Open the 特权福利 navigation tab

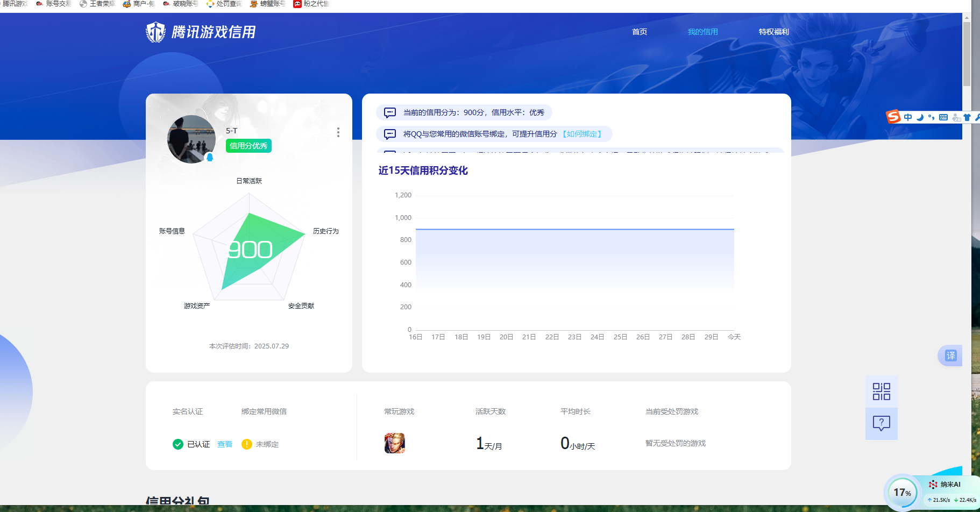773,32
